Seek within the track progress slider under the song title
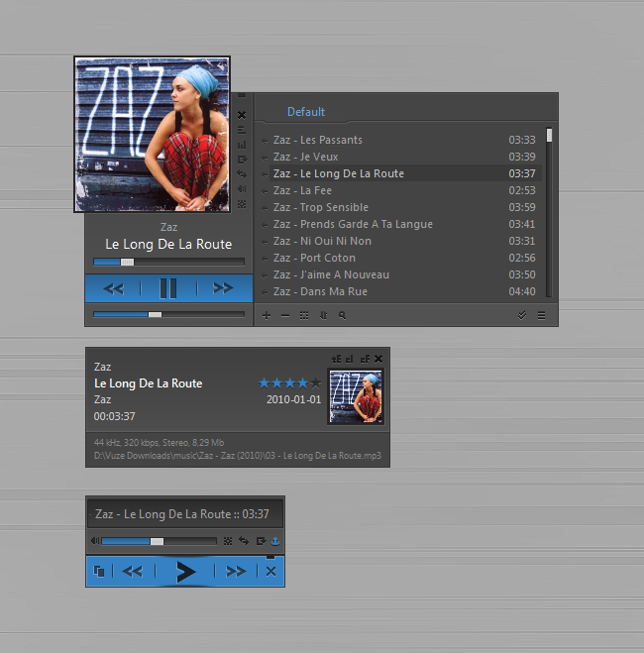 [168, 262]
